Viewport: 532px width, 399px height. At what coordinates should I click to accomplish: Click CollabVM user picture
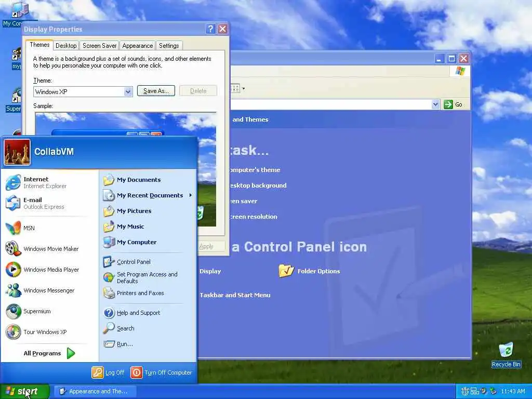click(17, 152)
